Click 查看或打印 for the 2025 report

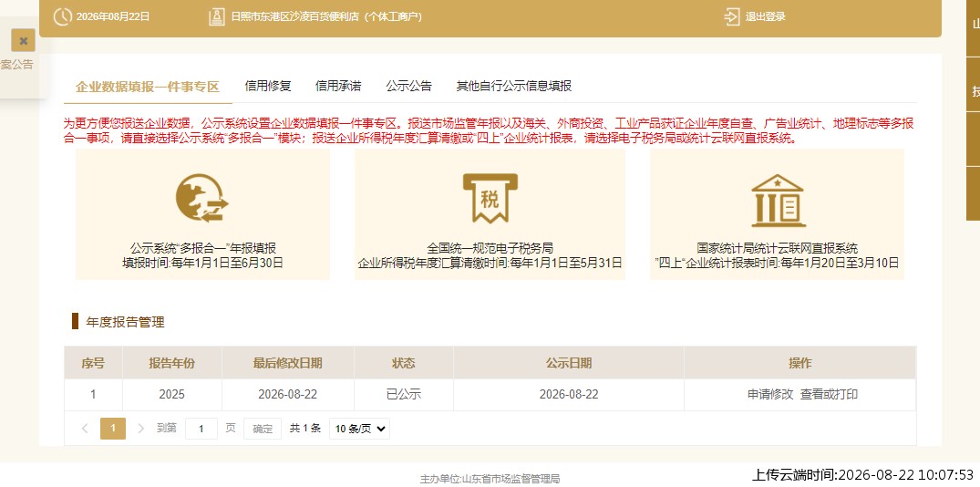pyautogui.click(x=830, y=395)
